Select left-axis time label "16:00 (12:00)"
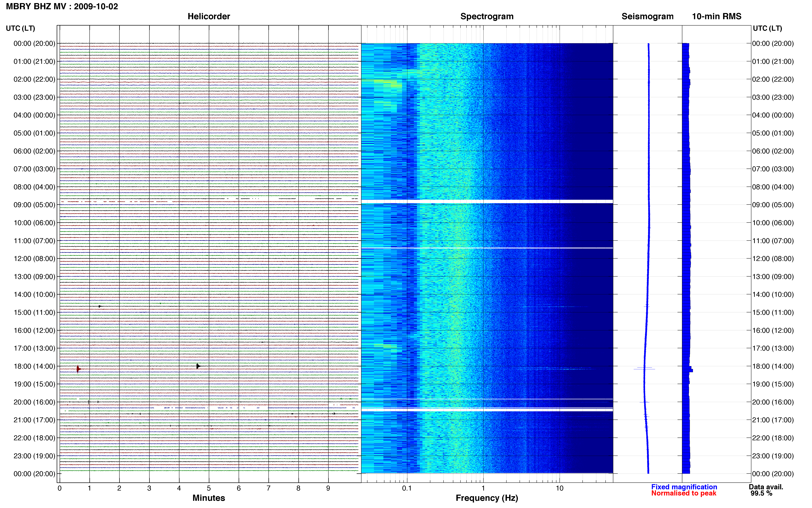This screenshot has width=812, height=508. click(34, 330)
